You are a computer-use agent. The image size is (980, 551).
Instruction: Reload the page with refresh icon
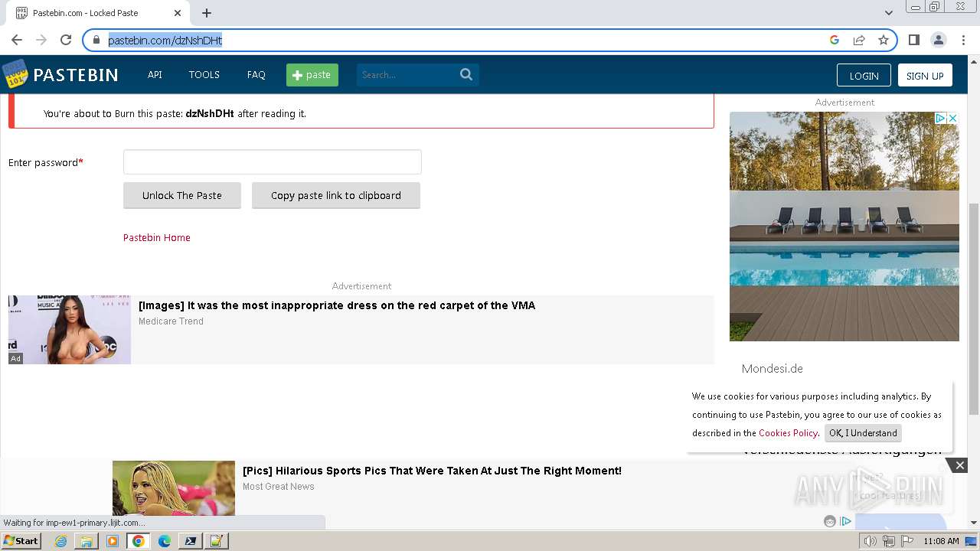point(66,40)
